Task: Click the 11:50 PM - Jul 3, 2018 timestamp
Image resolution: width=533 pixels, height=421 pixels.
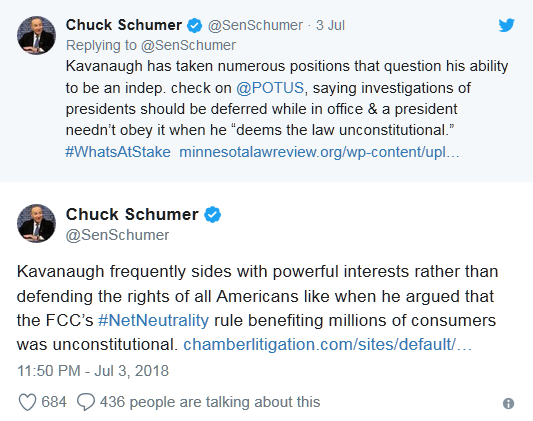Action: [x=93, y=371]
